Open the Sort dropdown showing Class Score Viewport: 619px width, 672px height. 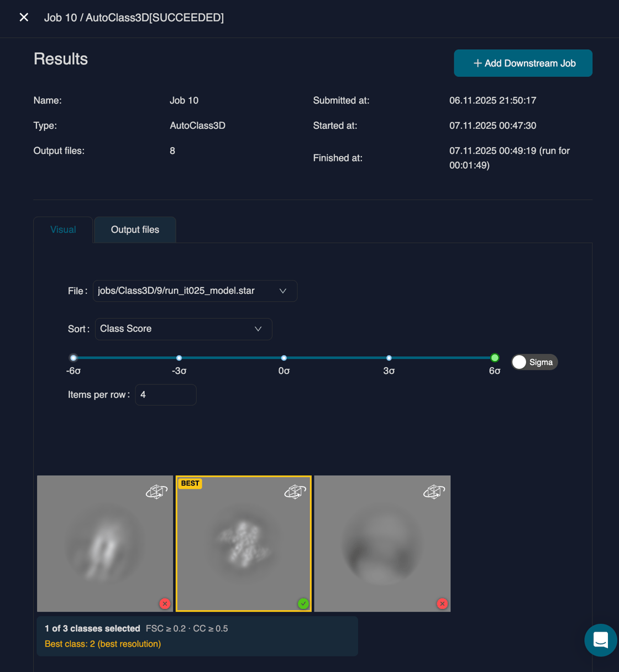click(183, 329)
